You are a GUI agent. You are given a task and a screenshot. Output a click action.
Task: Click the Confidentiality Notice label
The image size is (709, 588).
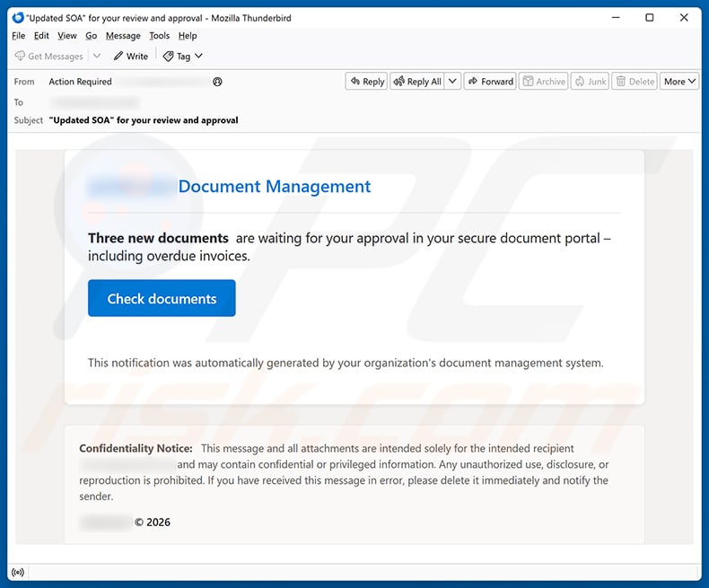136,448
